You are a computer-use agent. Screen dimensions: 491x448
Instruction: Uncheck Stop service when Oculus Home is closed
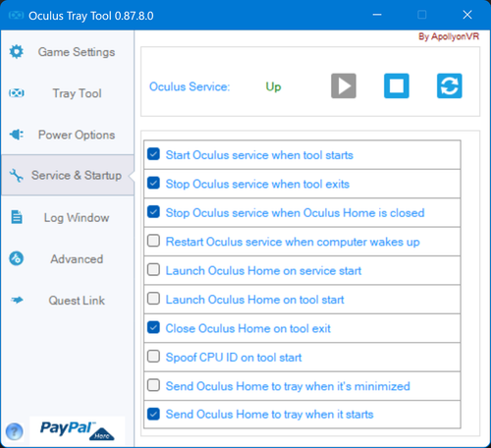point(153,212)
